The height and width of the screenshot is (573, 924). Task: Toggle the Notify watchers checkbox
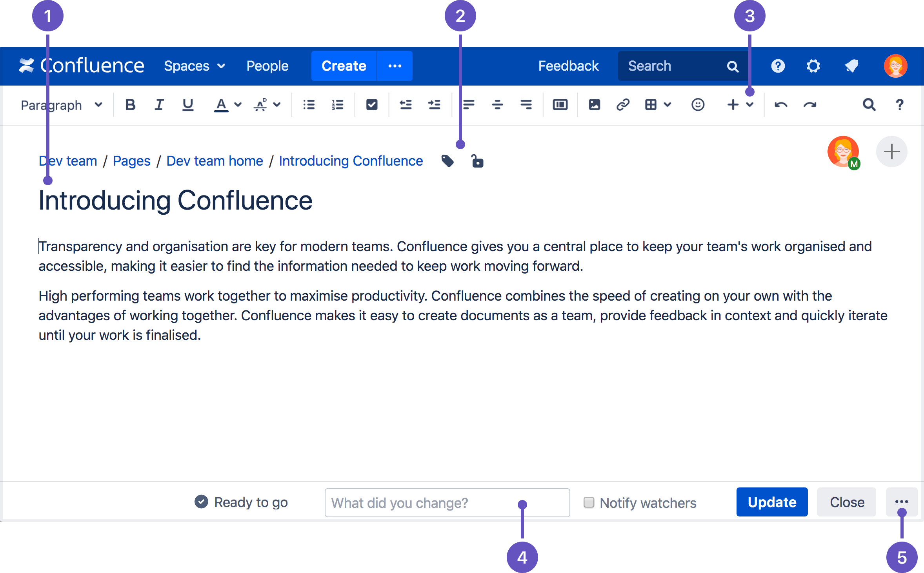[x=588, y=503]
